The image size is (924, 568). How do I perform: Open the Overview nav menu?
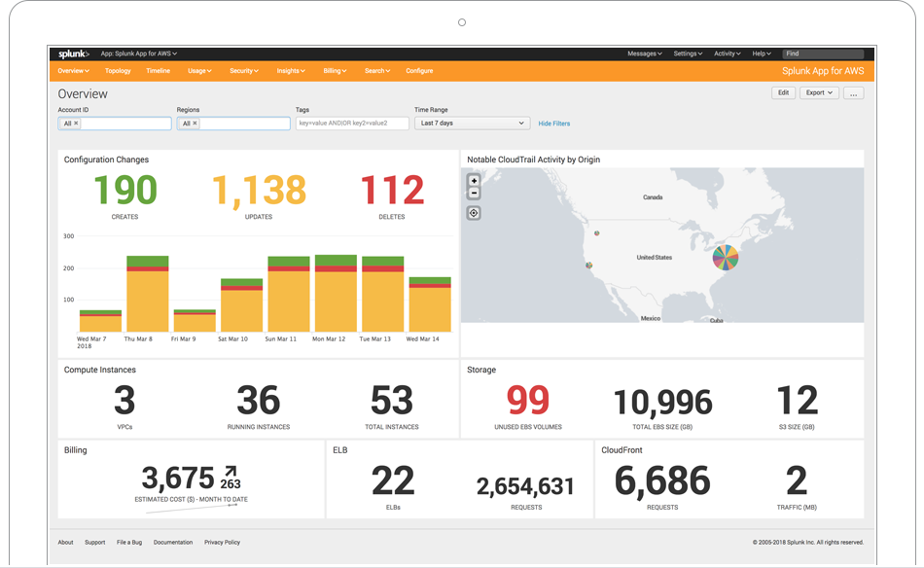pyautogui.click(x=73, y=71)
